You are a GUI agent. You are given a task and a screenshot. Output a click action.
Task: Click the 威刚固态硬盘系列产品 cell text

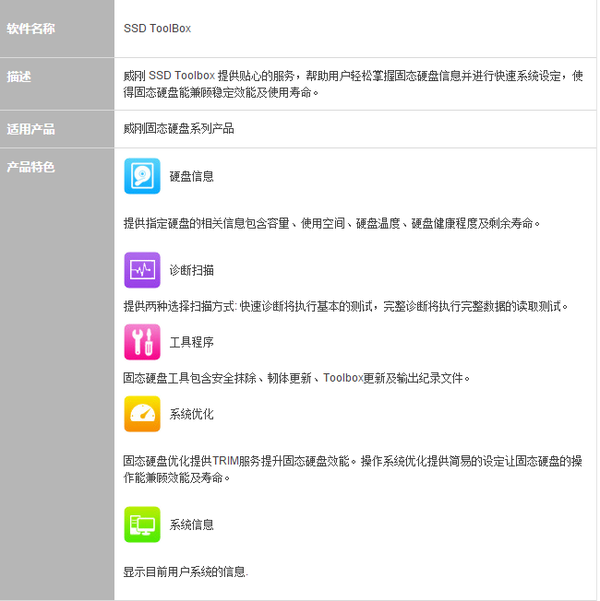[x=179, y=128]
